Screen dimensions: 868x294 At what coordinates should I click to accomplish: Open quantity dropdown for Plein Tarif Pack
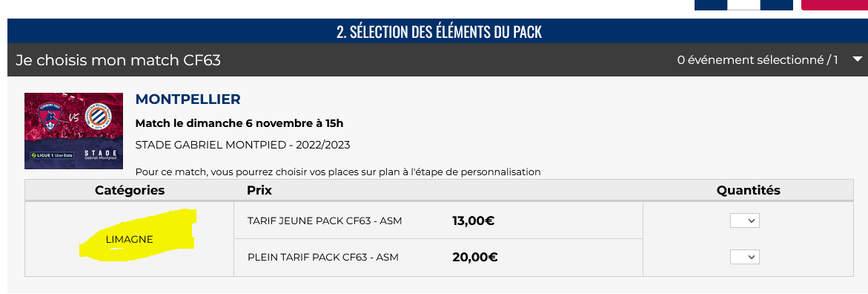(x=744, y=258)
